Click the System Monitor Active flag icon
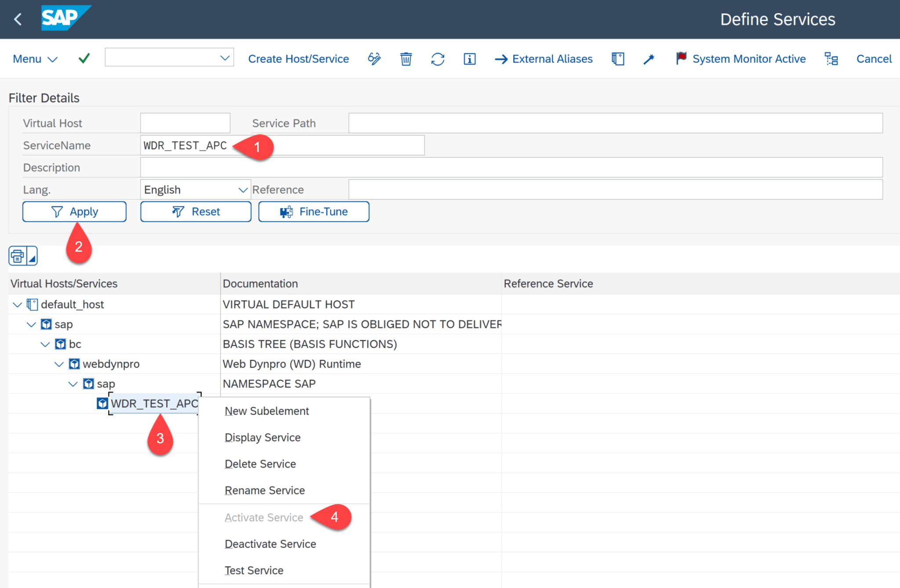900x588 pixels. pos(680,58)
